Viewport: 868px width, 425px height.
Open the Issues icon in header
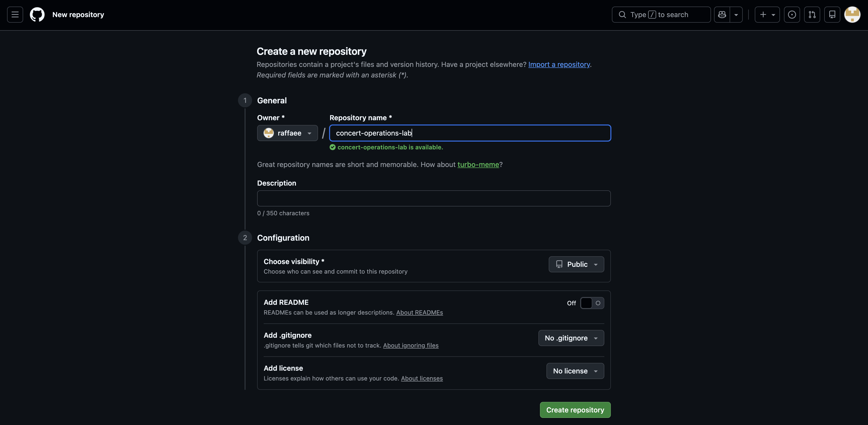coord(792,15)
